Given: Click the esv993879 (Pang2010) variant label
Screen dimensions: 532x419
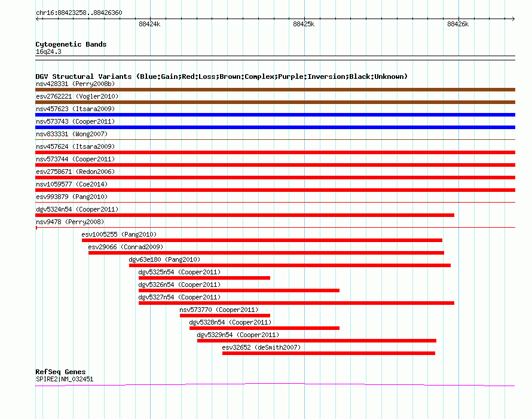Looking at the screenshot, I should click(x=72, y=197).
